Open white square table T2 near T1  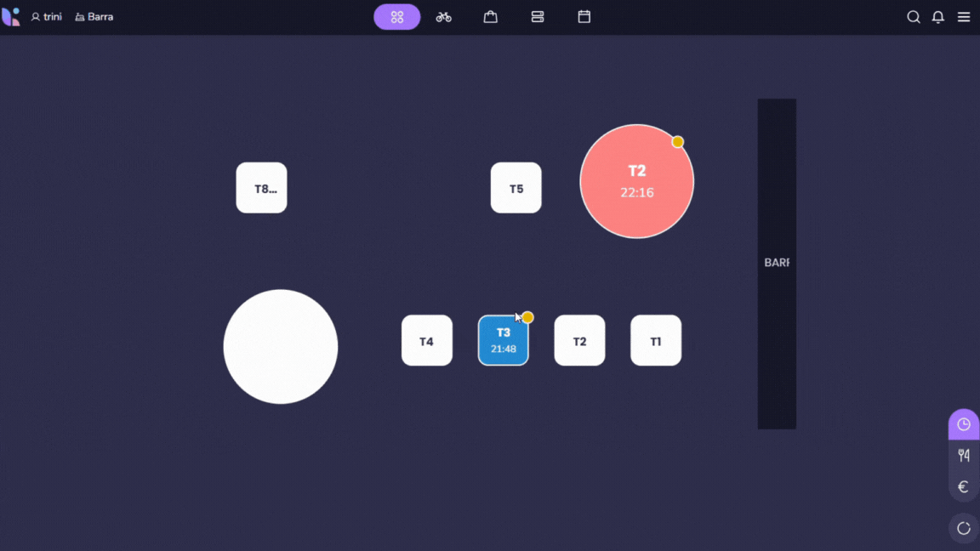(579, 340)
